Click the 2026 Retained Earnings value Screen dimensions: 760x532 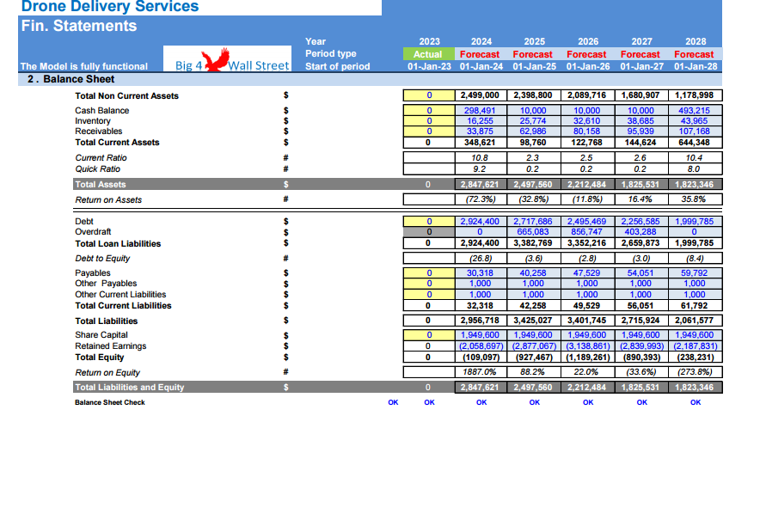point(587,346)
